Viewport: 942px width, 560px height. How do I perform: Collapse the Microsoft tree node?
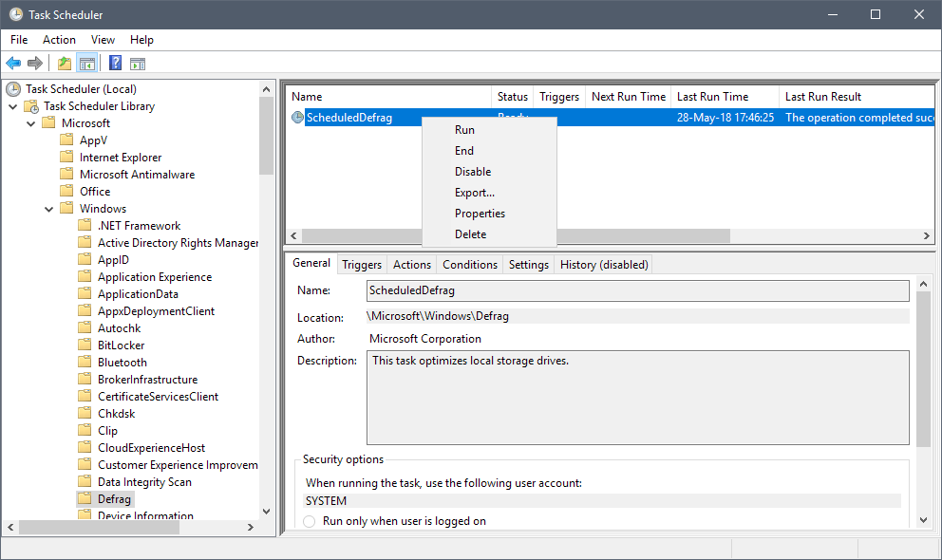pyautogui.click(x=31, y=123)
